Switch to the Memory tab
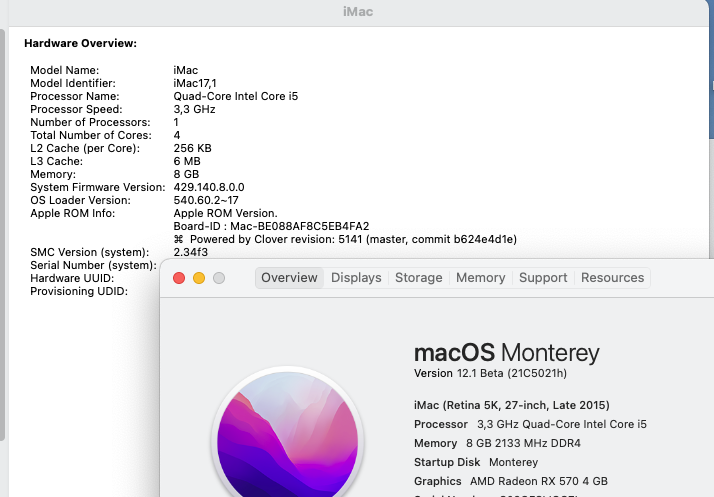The image size is (714, 497). tap(480, 278)
